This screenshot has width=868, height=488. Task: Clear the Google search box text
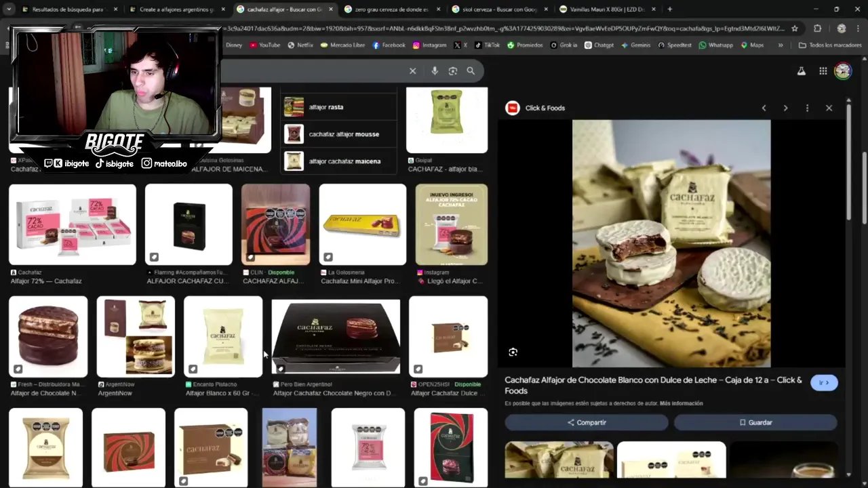[x=412, y=71]
